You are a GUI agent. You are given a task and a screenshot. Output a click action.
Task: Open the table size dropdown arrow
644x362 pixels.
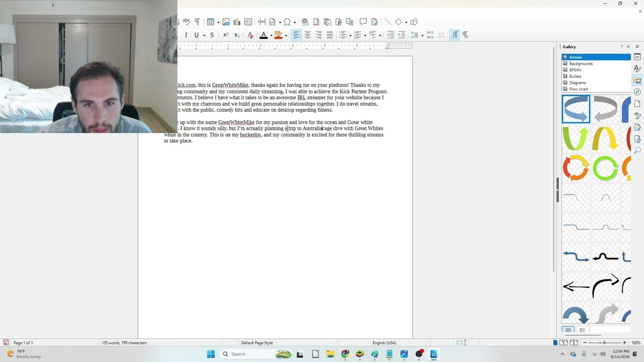pyautogui.click(x=218, y=22)
